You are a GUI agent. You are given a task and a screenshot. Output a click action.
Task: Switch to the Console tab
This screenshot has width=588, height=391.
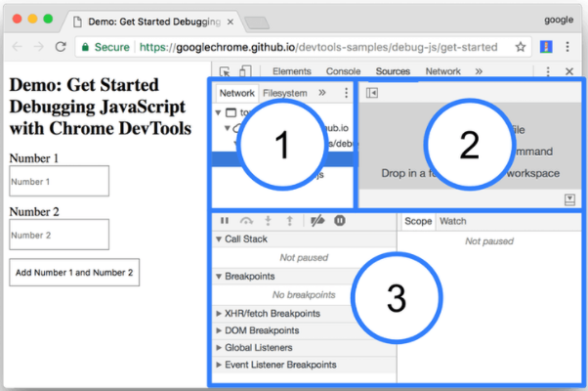tap(343, 71)
